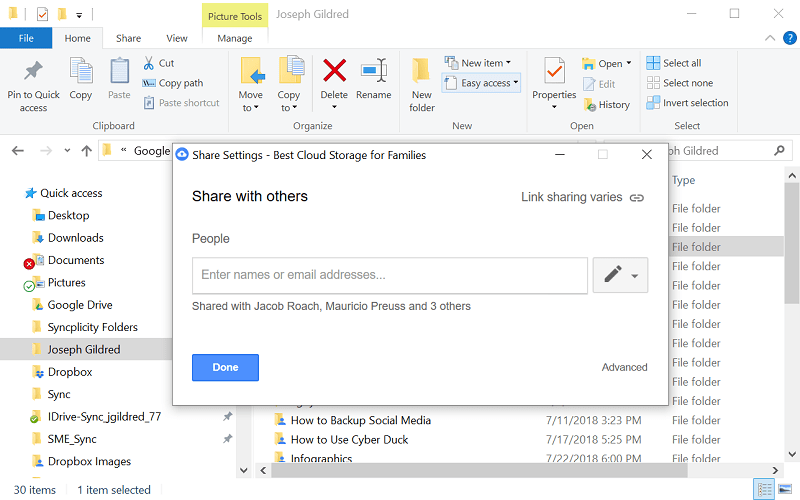The height and width of the screenshot is (500, 800).
Task: Click Edit in Open group
Action: click(598, 84)
